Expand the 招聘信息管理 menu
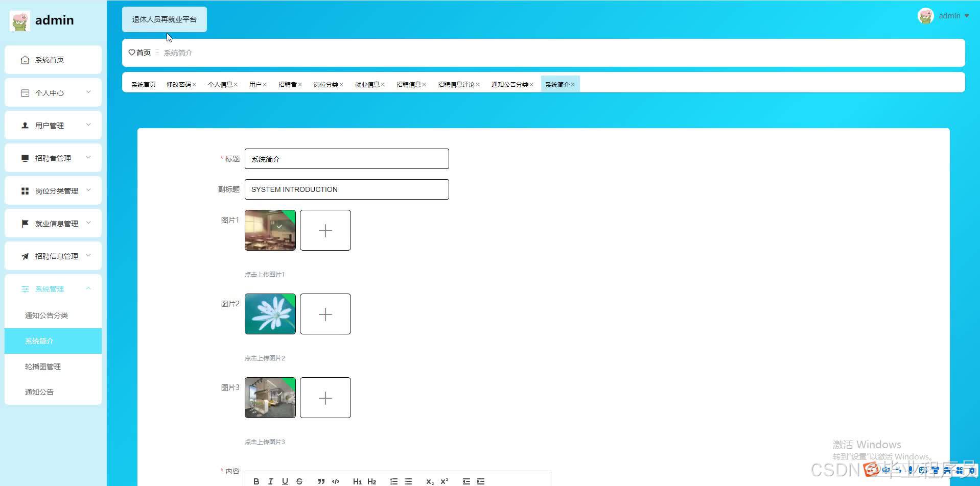This screenshot has width=980, height=486. [53, 256]
